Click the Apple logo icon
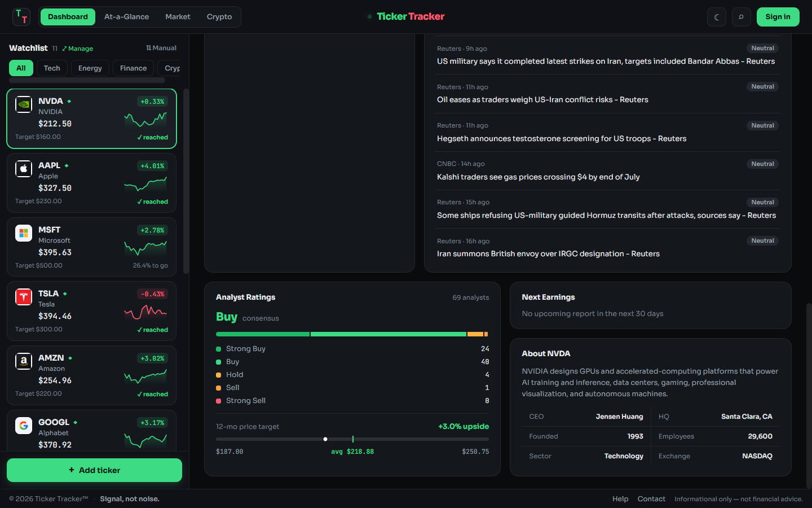The width and height of the screenshot is (812, 508). coord(24,169)
